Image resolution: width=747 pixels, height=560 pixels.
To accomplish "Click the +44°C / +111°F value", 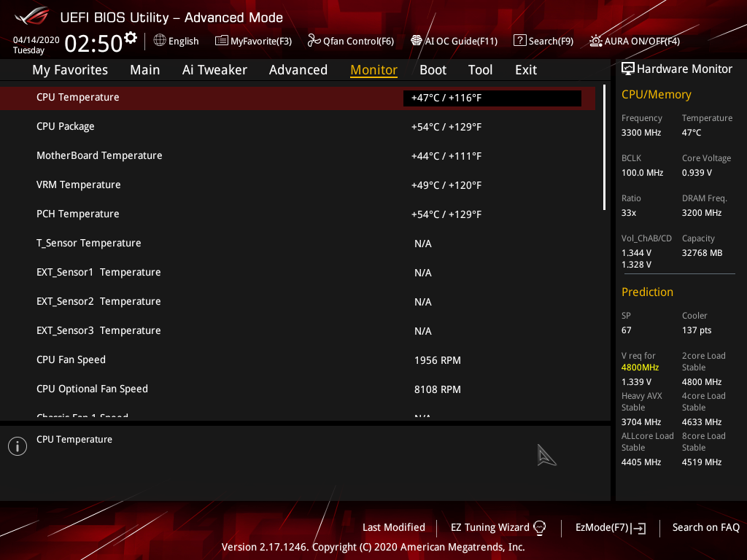I will coord(446,156).
